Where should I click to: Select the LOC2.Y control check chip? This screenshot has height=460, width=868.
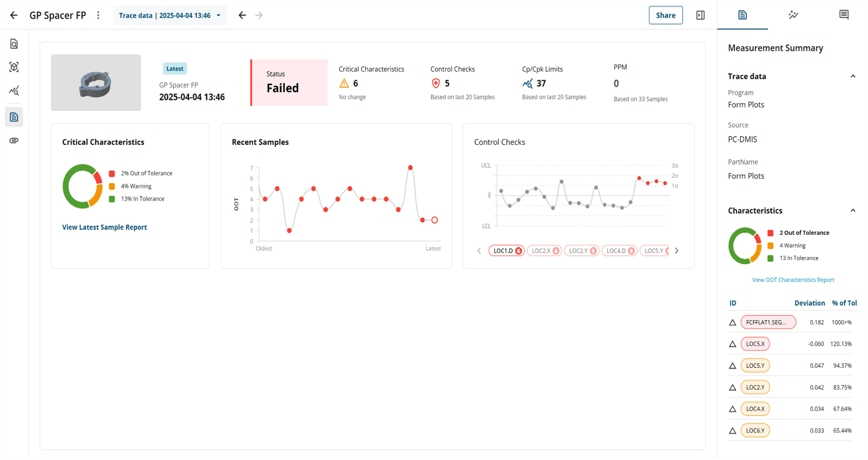(581, 251)
